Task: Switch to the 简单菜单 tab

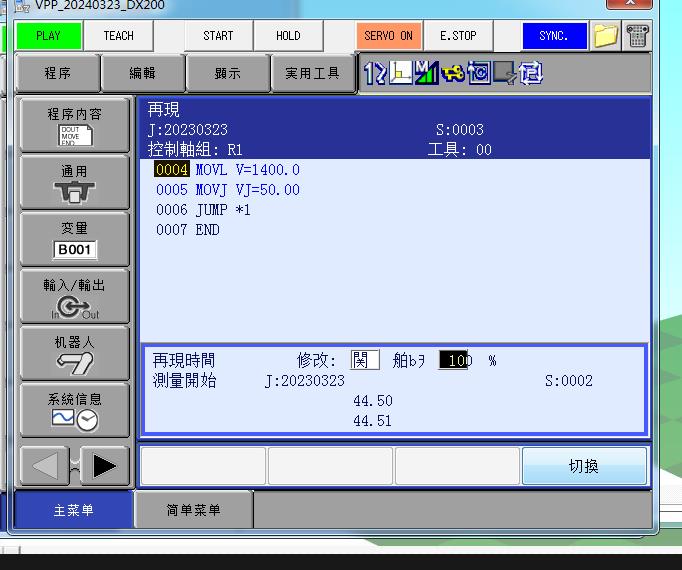Action: (193, 510)
